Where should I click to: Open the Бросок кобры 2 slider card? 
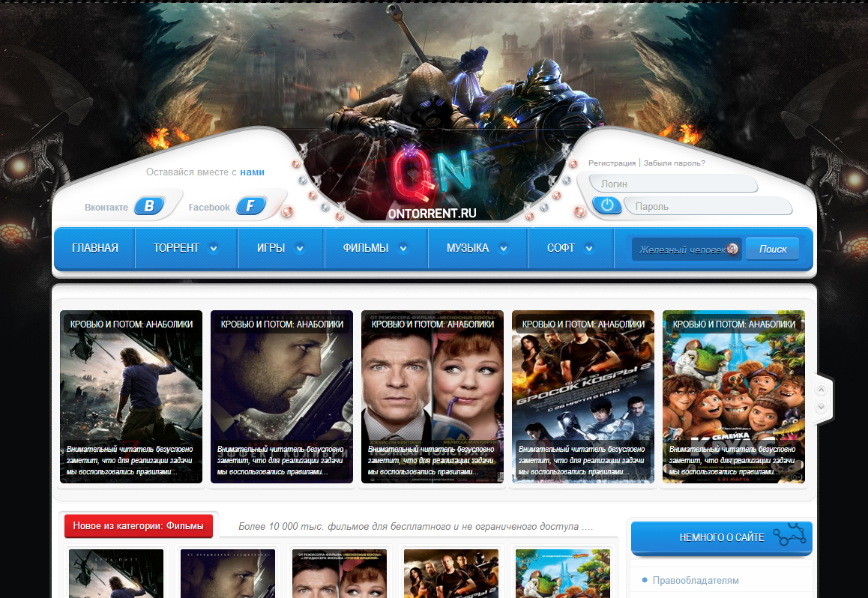[583, 396]
